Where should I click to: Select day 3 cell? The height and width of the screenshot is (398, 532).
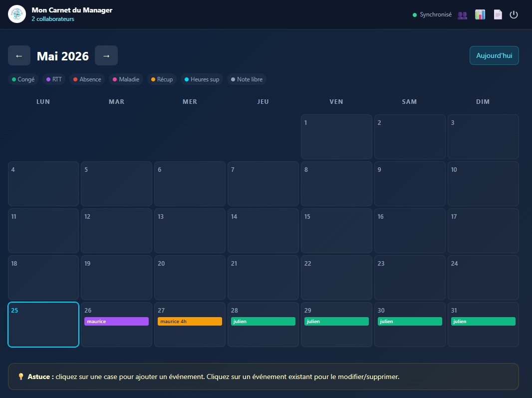[x=483, y=137]
